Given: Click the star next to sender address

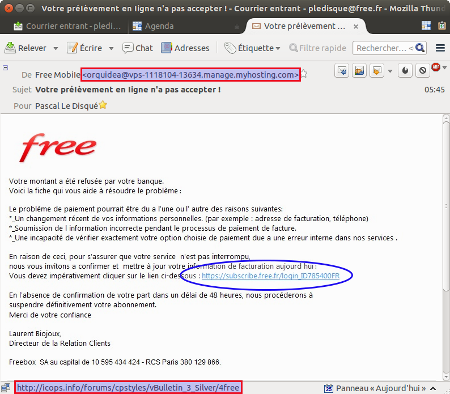Looking at the screenshot, I should pyautogui.click(x=304, y=74).
